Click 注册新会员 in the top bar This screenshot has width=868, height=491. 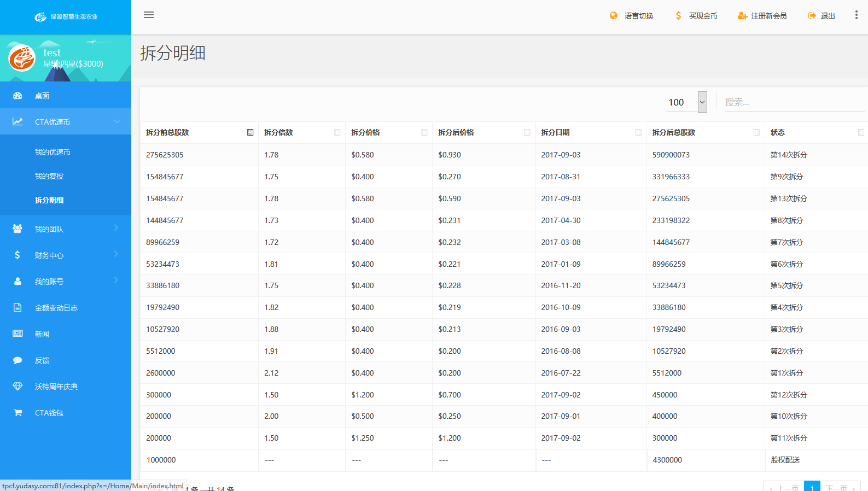pos(762,16)
